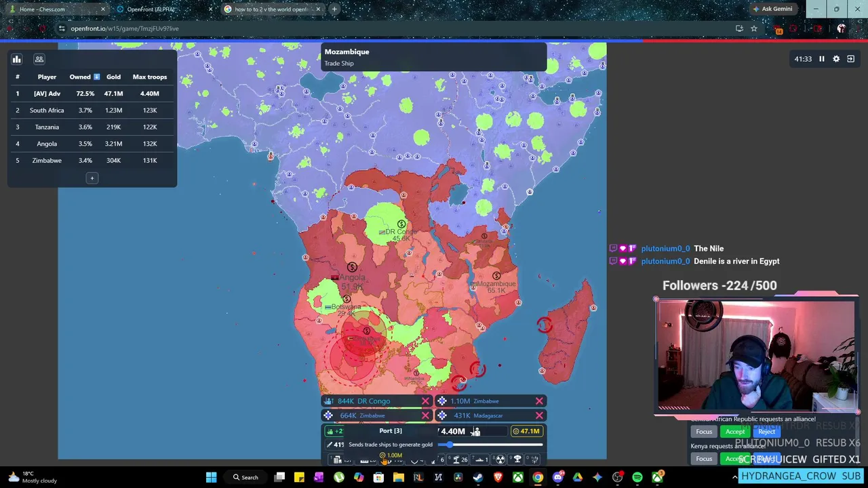Bookmark this page with the star icon
Image resolution: width=868 pixels, height=488 pixels.
click(753, 28)
